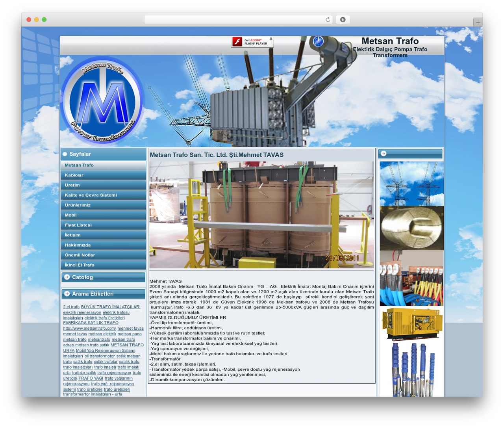
Task: Visit the http://www.metsantrafo.com/ link
Action: click(x=89, y=328)
